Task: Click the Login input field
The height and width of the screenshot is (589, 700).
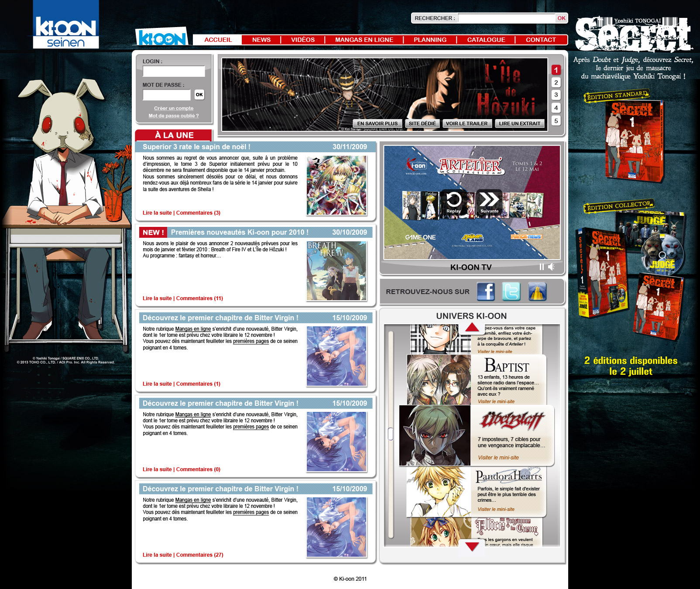Action: 174,72
